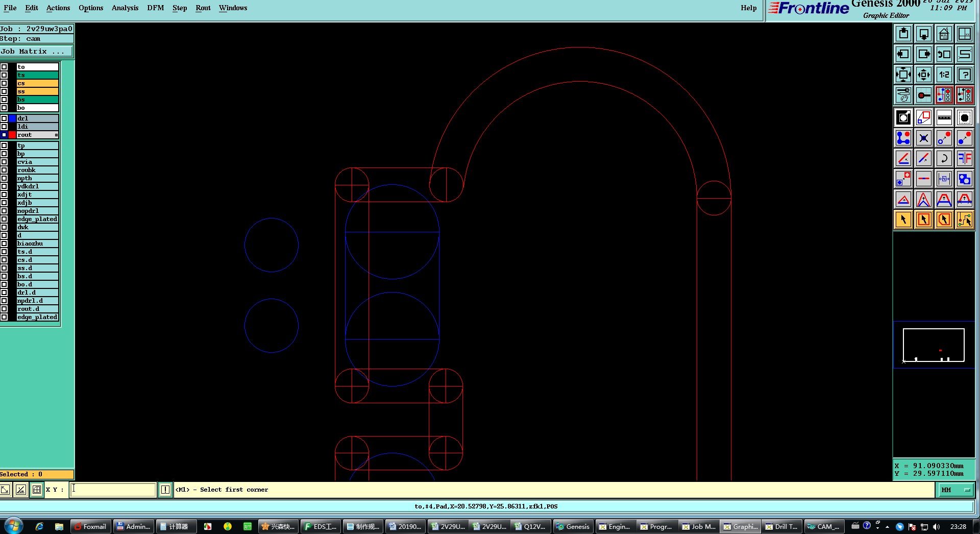Toggle the drl layer checkbox
Screen dimensions: 980x534
tap(4, 118)
